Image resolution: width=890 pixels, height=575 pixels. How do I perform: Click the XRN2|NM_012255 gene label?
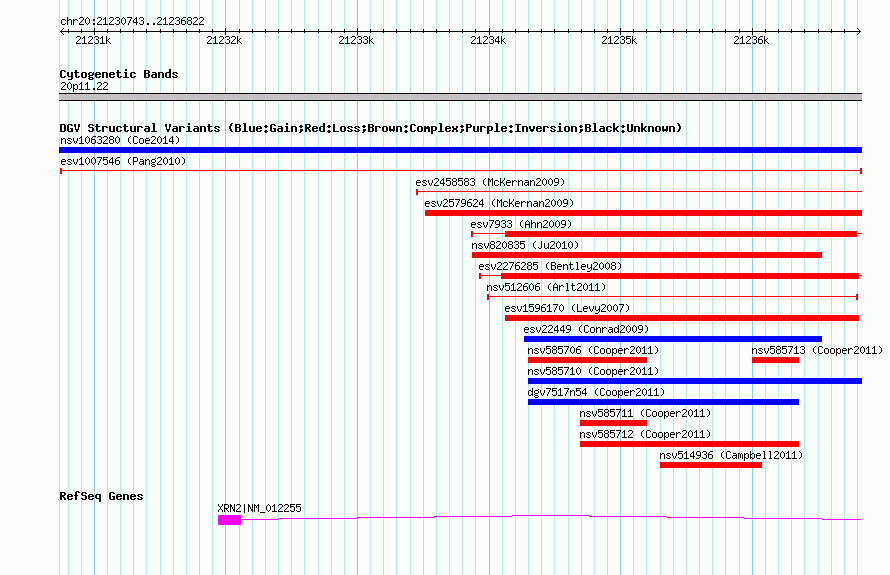tap(259, 508)
